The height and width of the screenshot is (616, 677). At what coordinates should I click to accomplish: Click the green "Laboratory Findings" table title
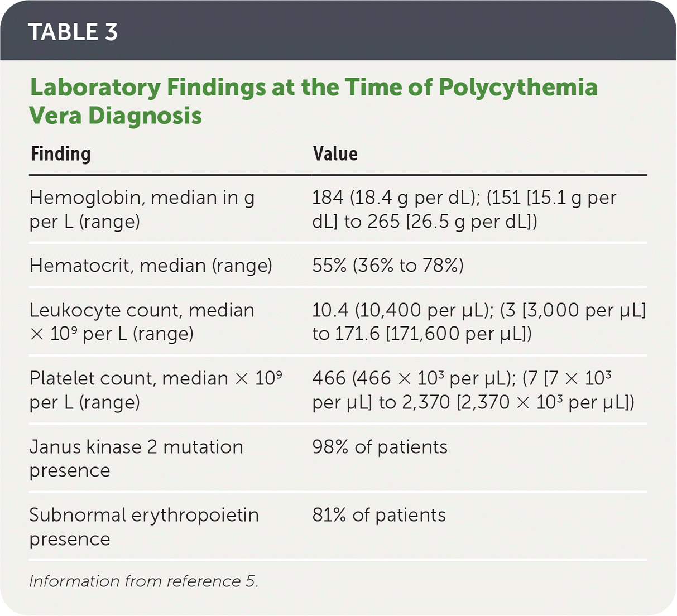[313, 101]
